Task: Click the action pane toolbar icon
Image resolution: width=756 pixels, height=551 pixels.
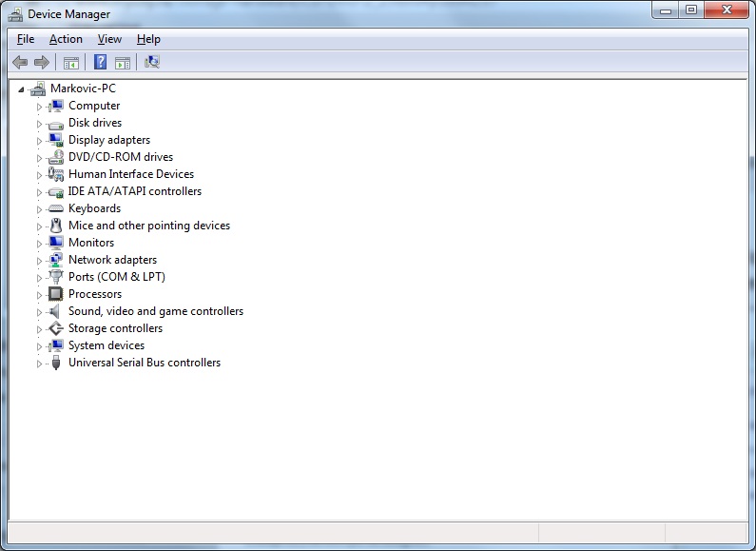Action: click(123, 62)
